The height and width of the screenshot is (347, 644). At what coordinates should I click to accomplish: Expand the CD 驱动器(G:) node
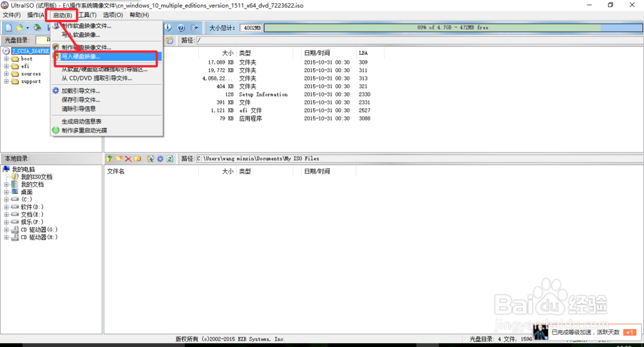pos(6,230)
